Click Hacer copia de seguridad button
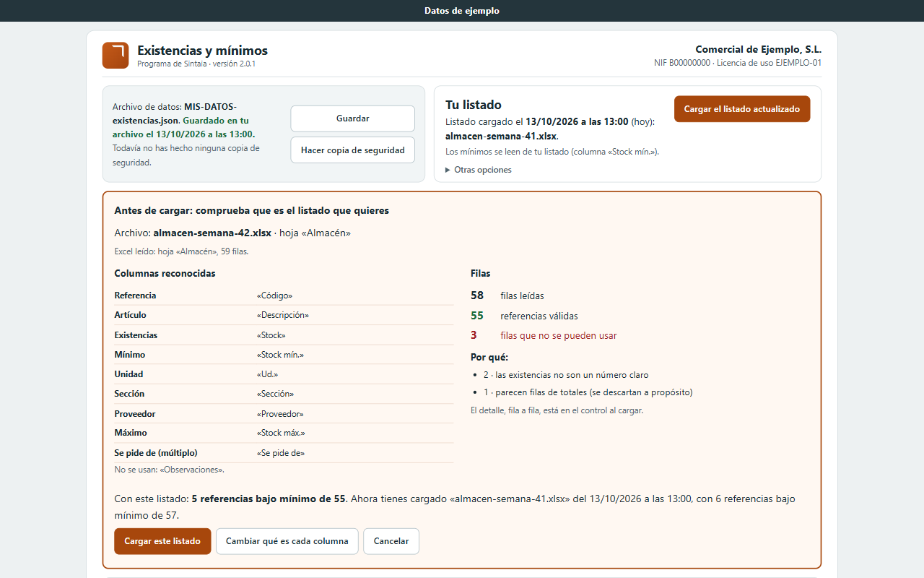 353,150
